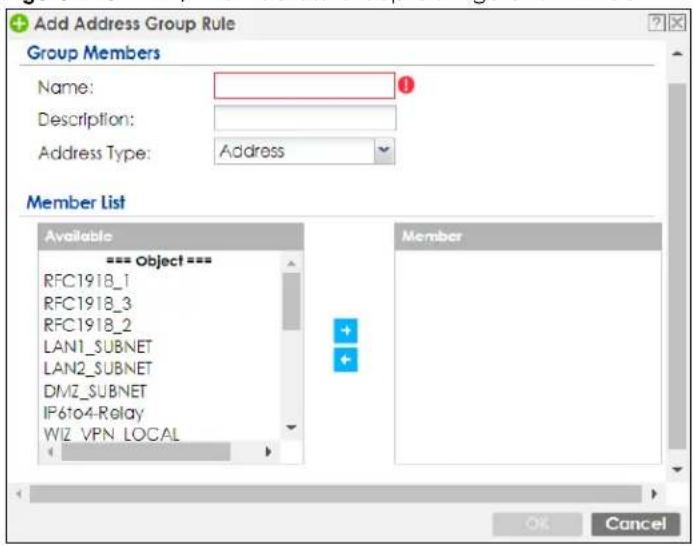Click the Available list right scroll arrow

[x=268, y=452]
